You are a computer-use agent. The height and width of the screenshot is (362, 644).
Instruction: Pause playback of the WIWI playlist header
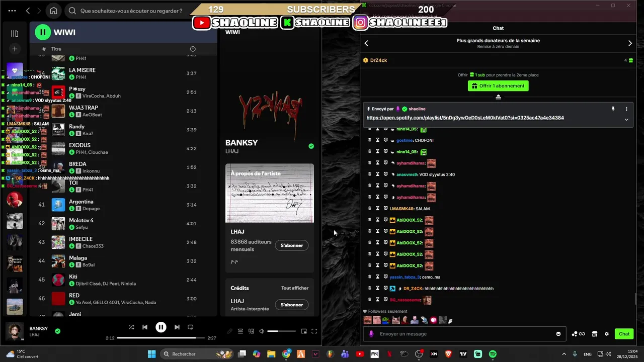[43, 32]
